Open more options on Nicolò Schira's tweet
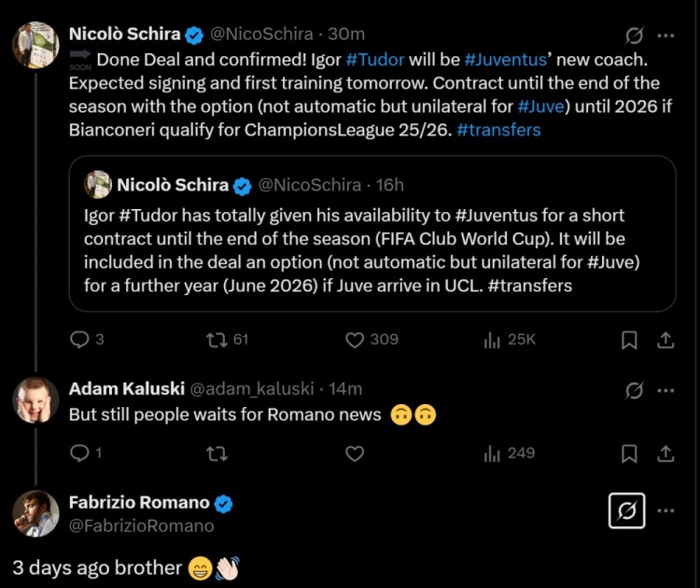Viewport: 700px width, 588px height. (x=665, y=35)
